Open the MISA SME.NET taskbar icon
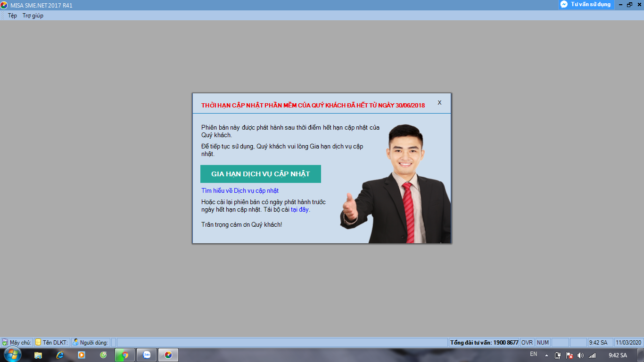644x362 pixels. click(x=168, y=355)
